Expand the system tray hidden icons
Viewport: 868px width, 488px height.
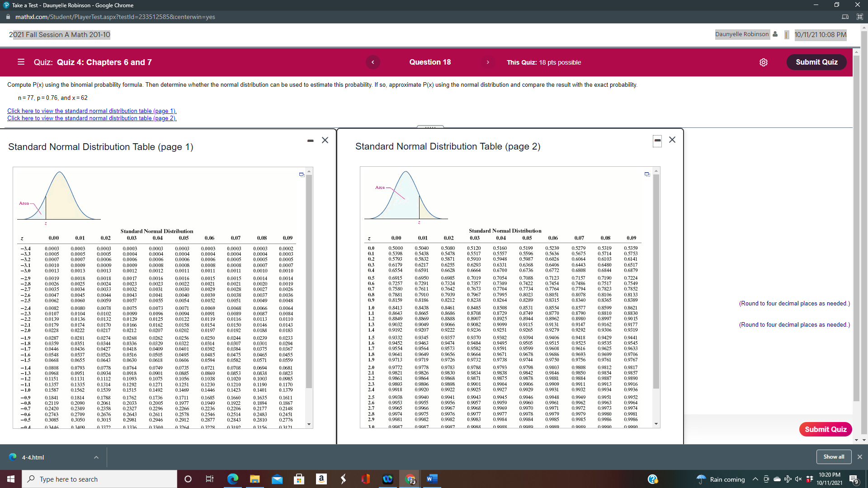tap(755, 479)
